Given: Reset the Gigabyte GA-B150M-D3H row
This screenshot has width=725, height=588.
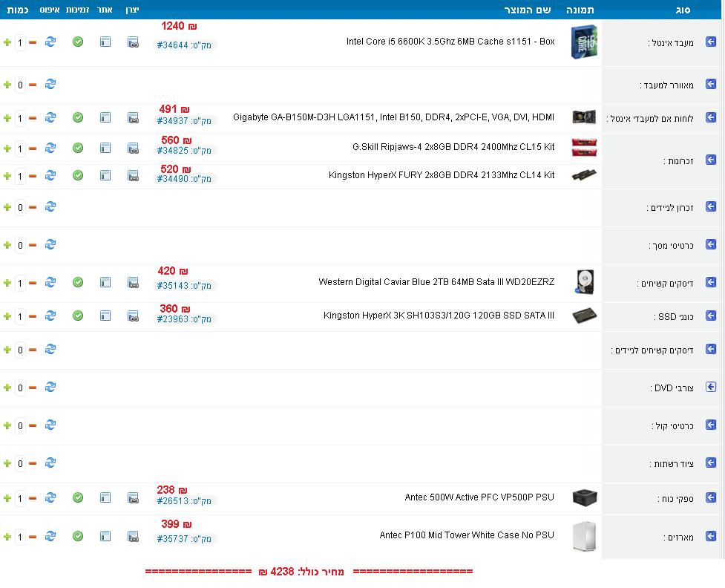Looking at the screenshot, I should coord(50,117).
